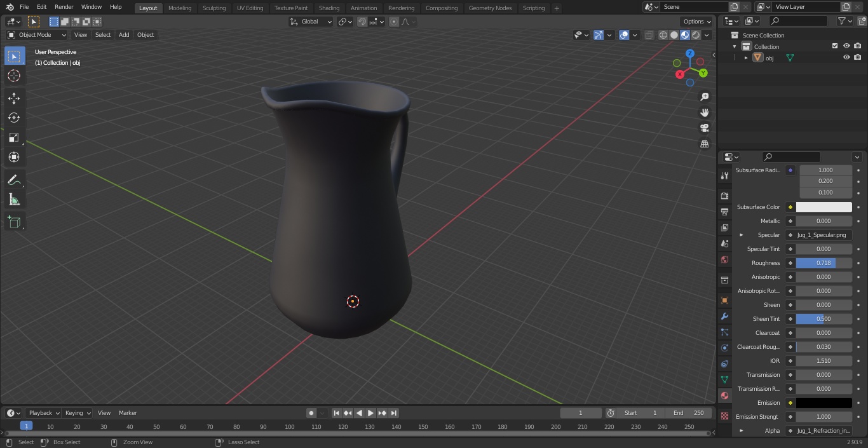Switch to Rendered viewport shading
Viewport: 868px width, 448px height.
[x=696, y=35]
